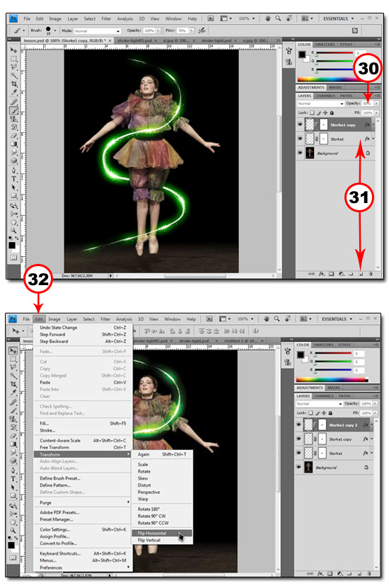Show more document tabs in top window
Screen dimensions: 389x588
[278, 40]
